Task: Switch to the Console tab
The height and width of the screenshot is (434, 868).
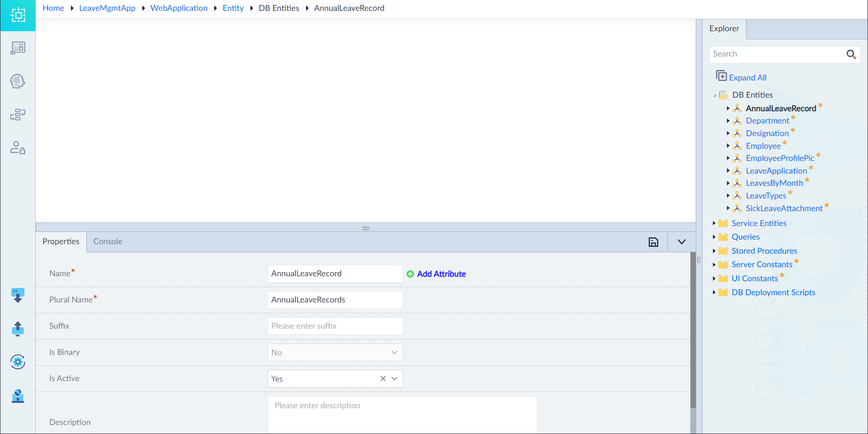Action: tap(108, 241)
